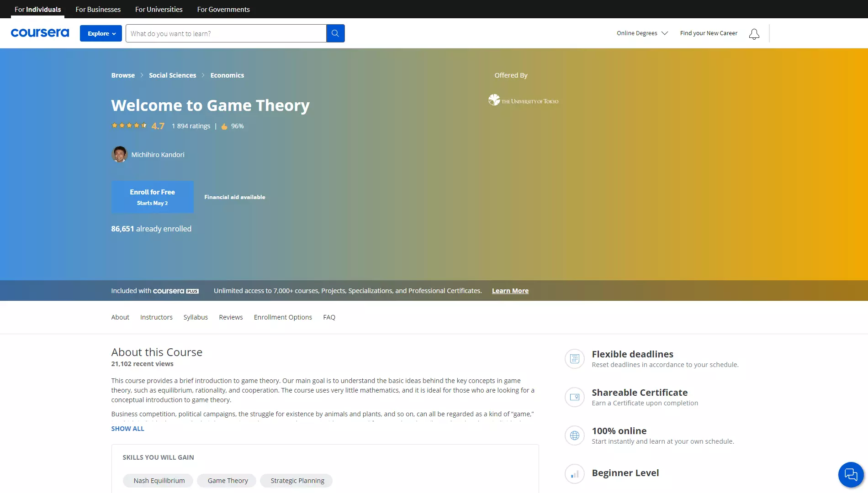
Task: Jump to the Syllabus section
Action: [196, 317]
